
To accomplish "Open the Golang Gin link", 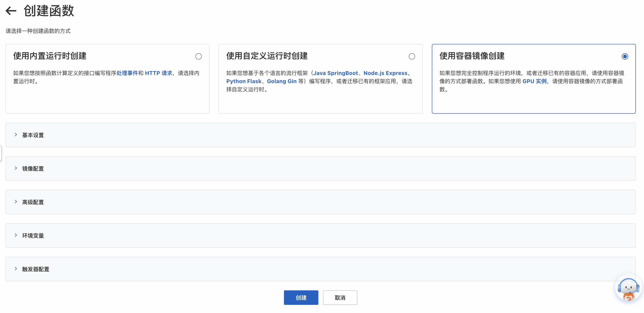I will [281, 81].
